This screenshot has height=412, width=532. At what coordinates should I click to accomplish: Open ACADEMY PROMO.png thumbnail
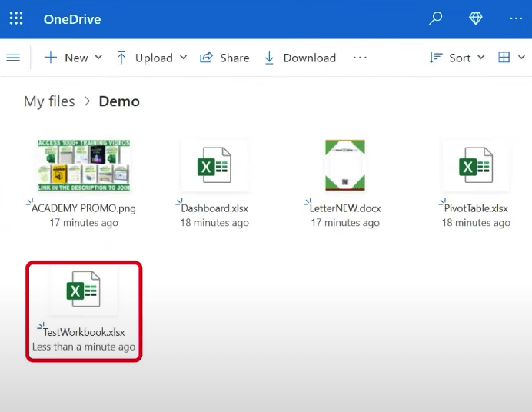click(x=84, y=165)
